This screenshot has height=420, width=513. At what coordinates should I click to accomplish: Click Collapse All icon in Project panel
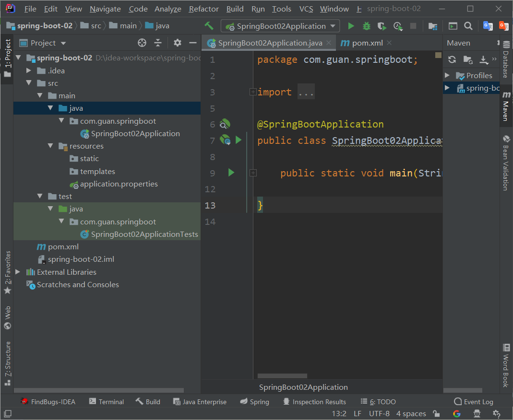pos(158,43)
